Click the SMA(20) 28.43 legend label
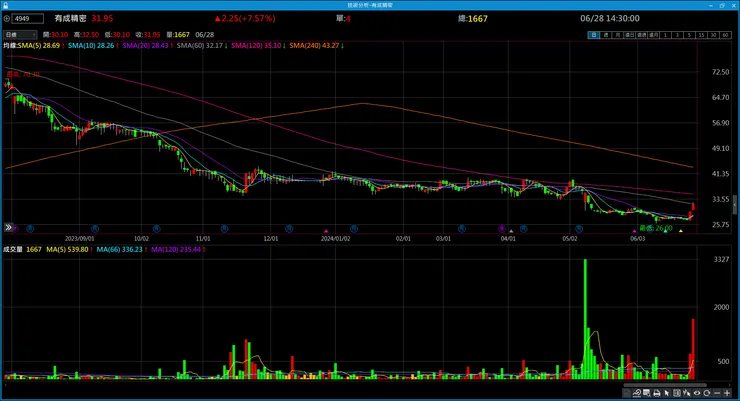The width and height of the screenshot is (740, 401). coord(145,45)
